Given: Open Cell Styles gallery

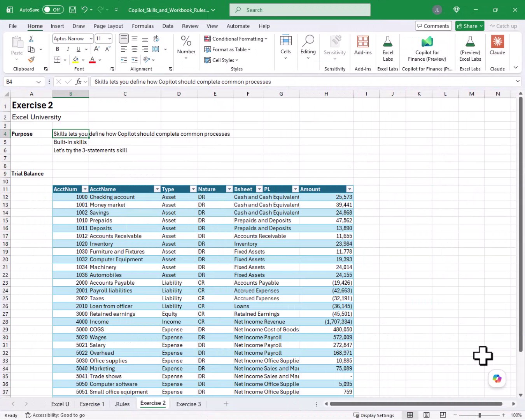Looking at the screenshot, I should 221,60.
